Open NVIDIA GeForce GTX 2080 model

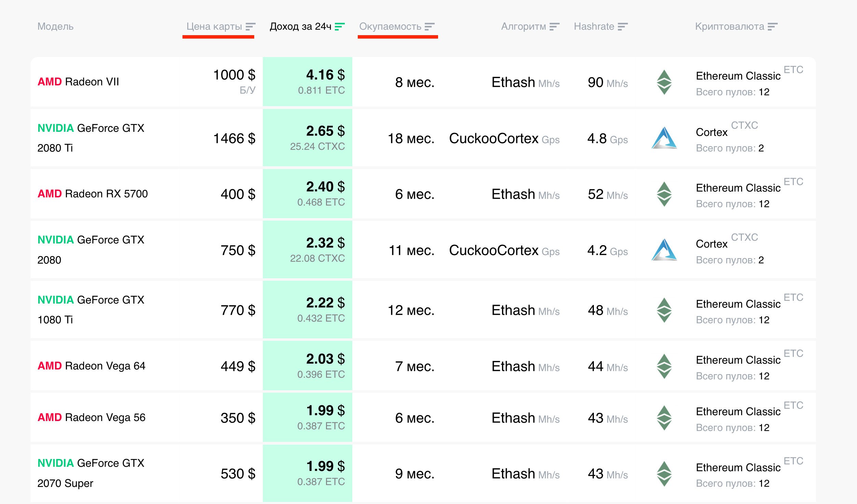coord(91,250)
